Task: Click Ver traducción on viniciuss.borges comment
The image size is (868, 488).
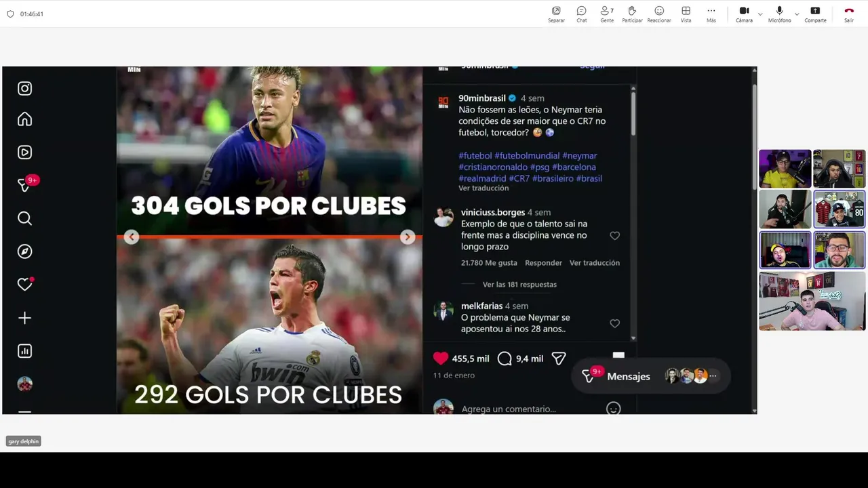Action: coord(595,263)
